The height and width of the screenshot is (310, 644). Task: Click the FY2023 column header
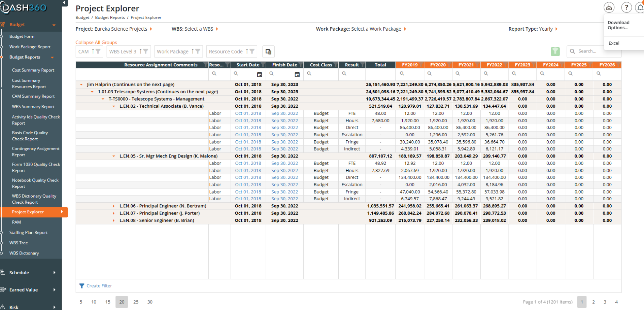pyautogui.click(x=522, y=65)
